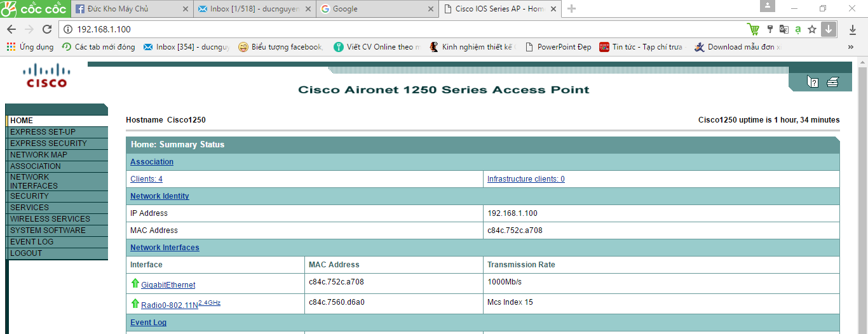This screenshot has width=868, height=334.
Task: Open the Các tab mới đóng bookmark
Action: (x=98, y=47)
